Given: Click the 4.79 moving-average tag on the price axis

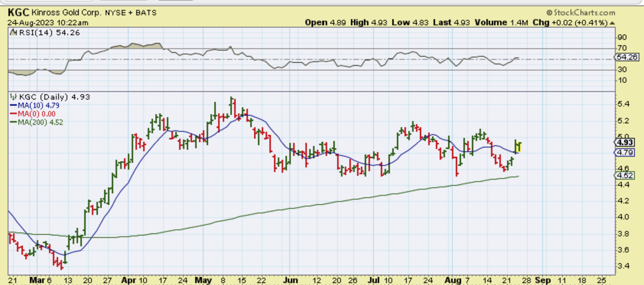Looking at the screenshot, I should (625, 152).
